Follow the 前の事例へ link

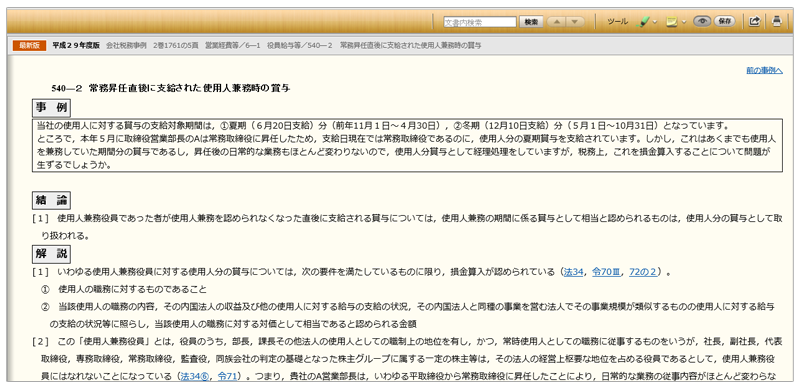(x=764, y=70)
